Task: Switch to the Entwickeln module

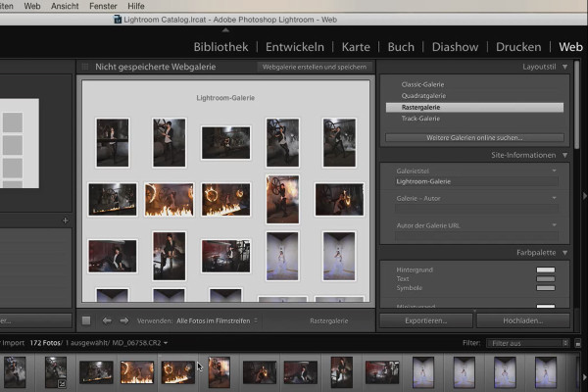Action: pyautogui.click(x=295, y=47)
